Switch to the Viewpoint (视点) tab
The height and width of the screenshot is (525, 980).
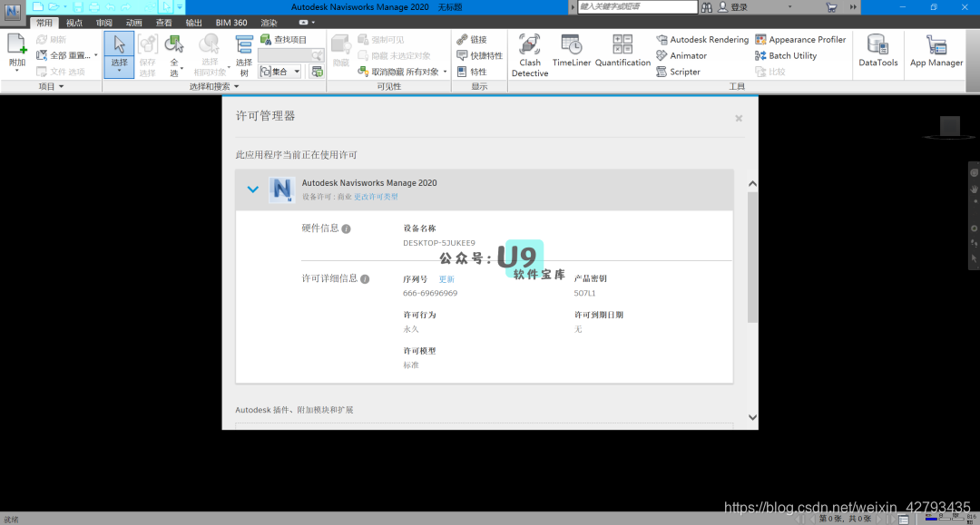[x=74, y=23]
